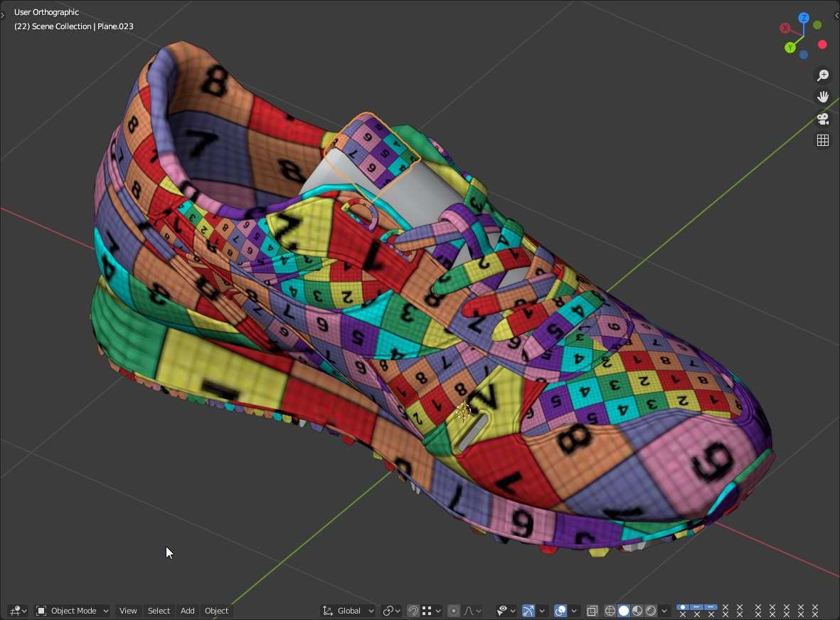Open the Object Mode dropdown
840x620 pixels.
click(73, 611)
